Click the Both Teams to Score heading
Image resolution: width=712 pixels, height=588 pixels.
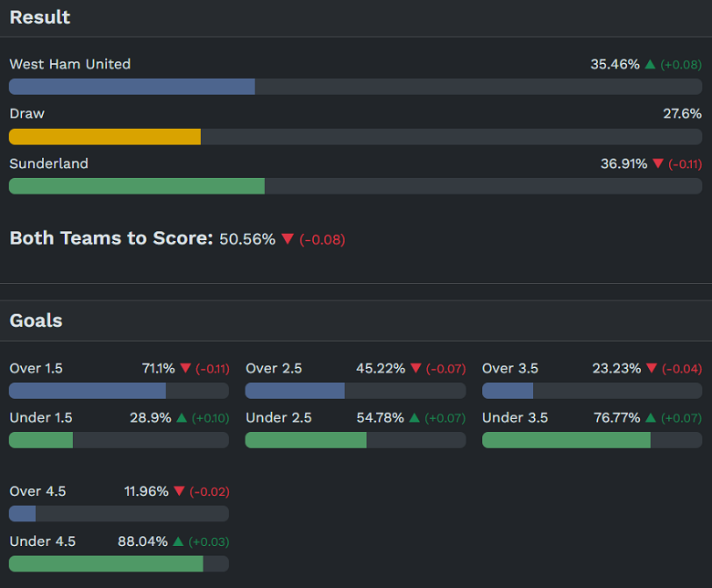(111, 238)
